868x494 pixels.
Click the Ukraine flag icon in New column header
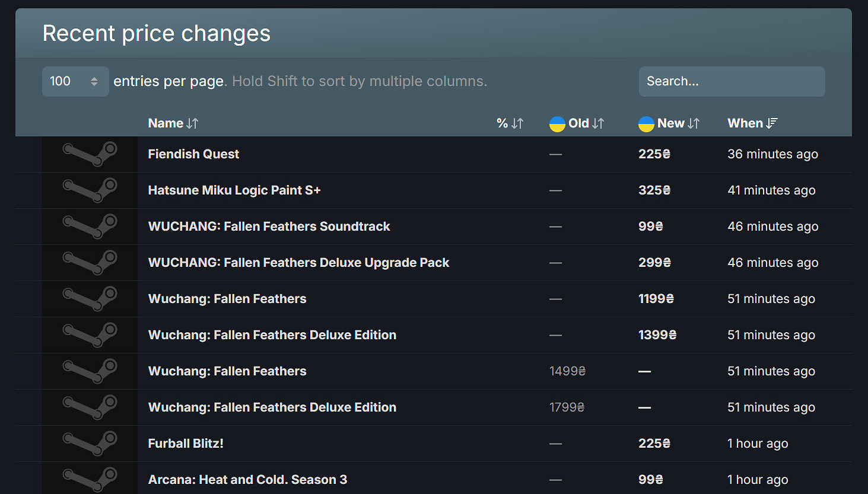point(646,124)
